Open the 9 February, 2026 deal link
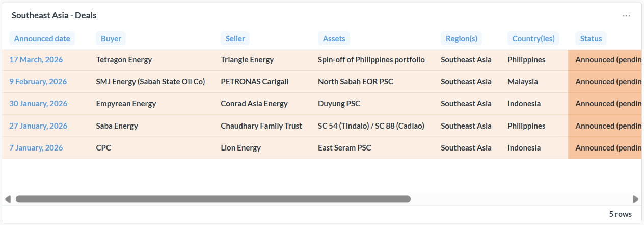644x225 pixels. 38,82
